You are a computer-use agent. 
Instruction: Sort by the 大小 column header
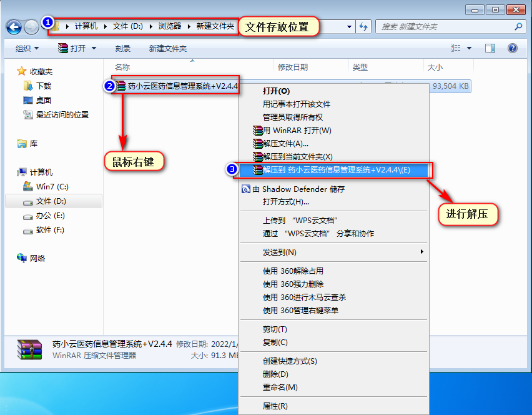click(x=435, y=67)
